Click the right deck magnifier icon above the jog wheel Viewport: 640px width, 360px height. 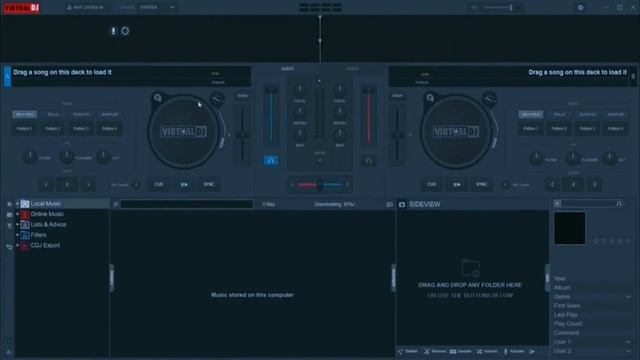[430, 98]
